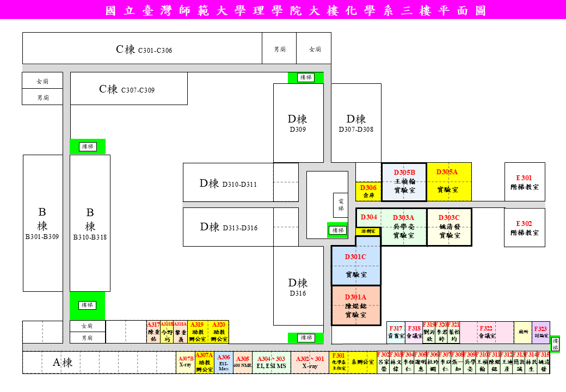Select the F302 呂家榮 office

(x=383, y=363)
